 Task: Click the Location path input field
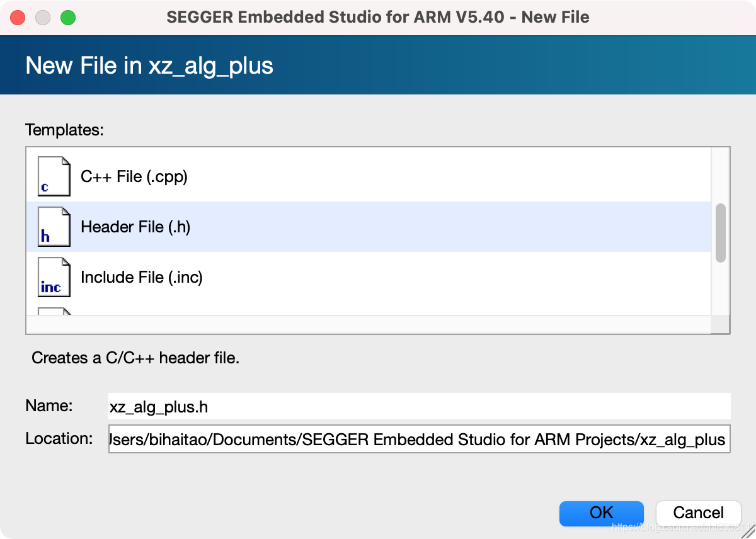[416, 440]
